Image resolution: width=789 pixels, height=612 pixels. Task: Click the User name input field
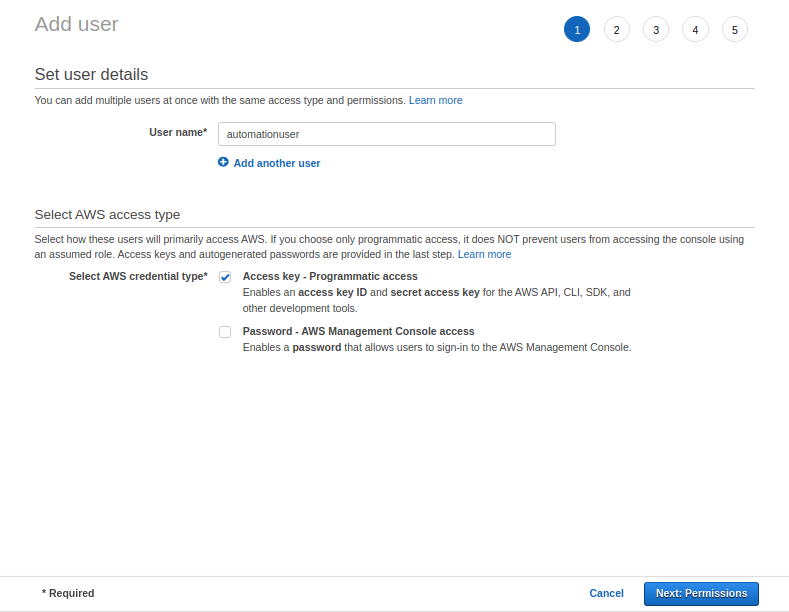coord(386,134)
